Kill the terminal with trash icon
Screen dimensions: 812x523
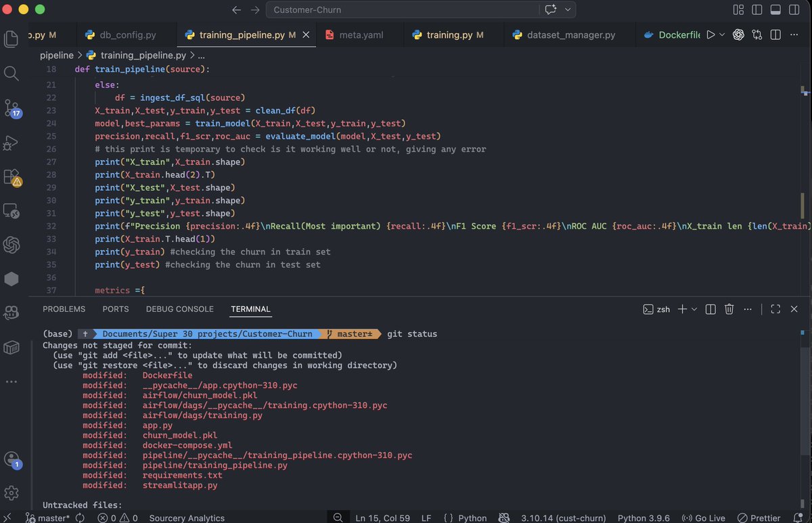[x=729, y=309]
